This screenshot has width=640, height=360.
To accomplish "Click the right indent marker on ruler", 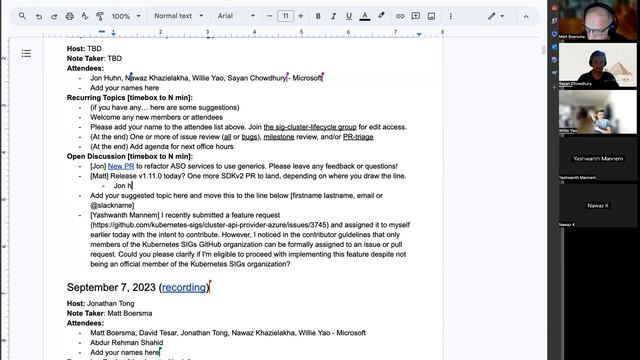I will point(419,35).
